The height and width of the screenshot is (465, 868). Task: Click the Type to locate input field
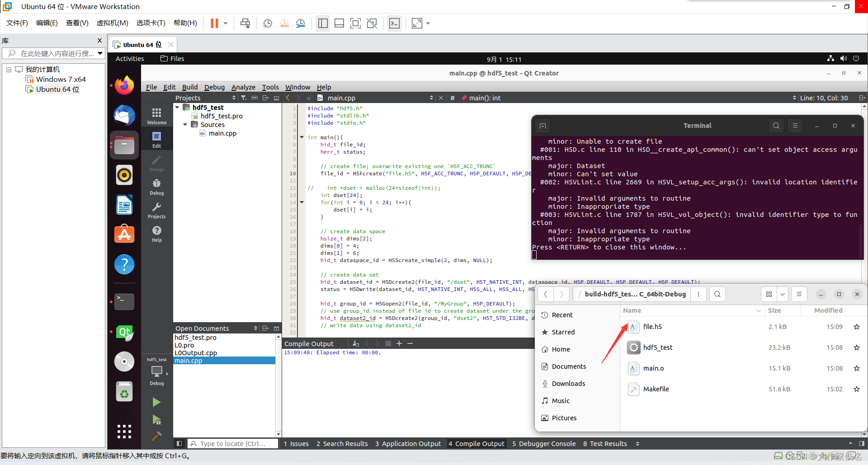coord(233,443)
